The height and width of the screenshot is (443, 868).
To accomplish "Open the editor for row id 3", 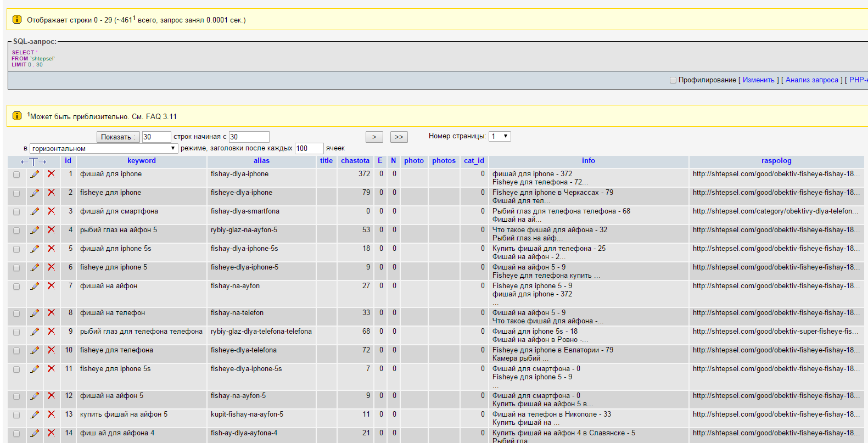I will [35, 211].
